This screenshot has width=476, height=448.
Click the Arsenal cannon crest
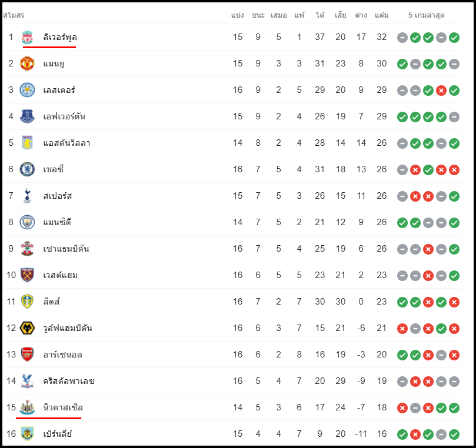[27, 355]
